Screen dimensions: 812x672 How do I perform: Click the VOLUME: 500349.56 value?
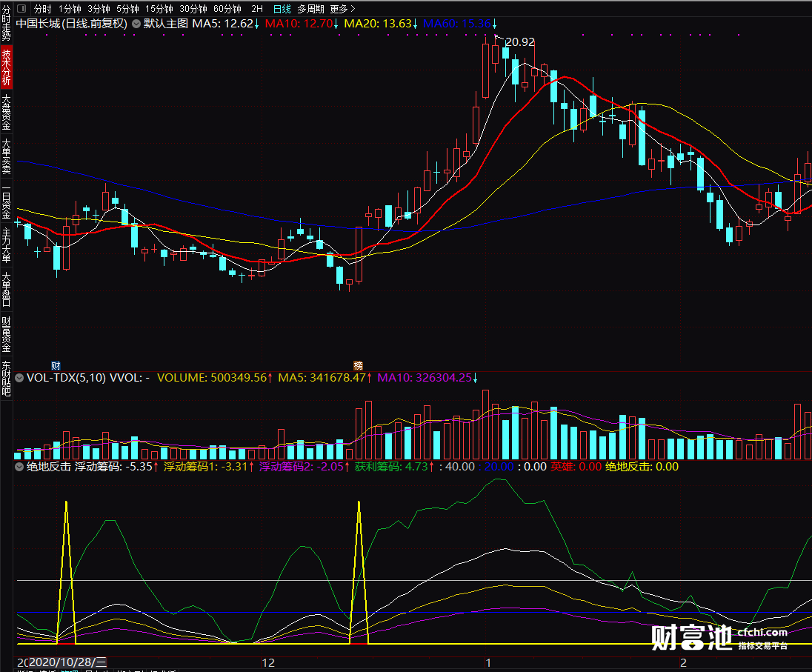[214, 378]
